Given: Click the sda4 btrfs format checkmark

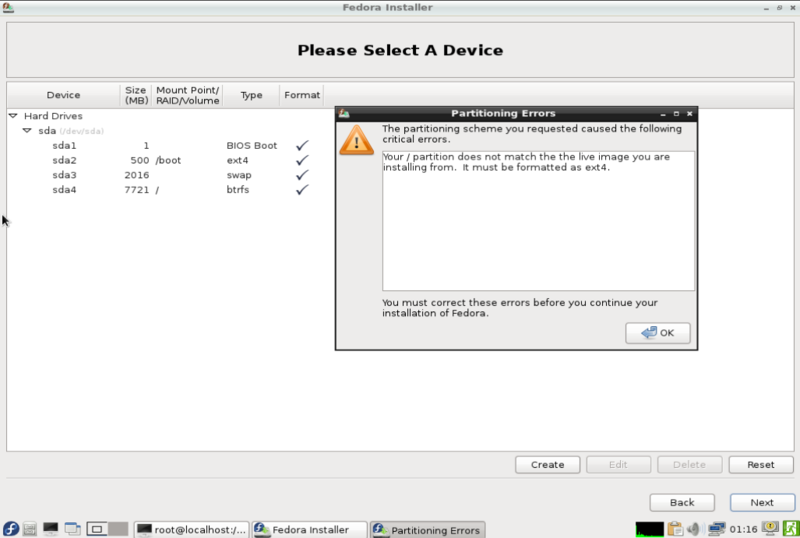Looking at the screenshot, I should point(302,190).
